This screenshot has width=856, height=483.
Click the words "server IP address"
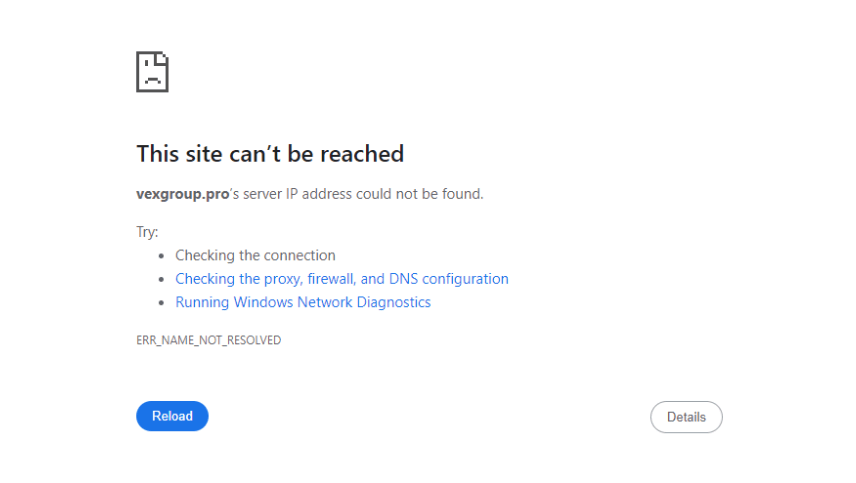click(x=297, y=194)
